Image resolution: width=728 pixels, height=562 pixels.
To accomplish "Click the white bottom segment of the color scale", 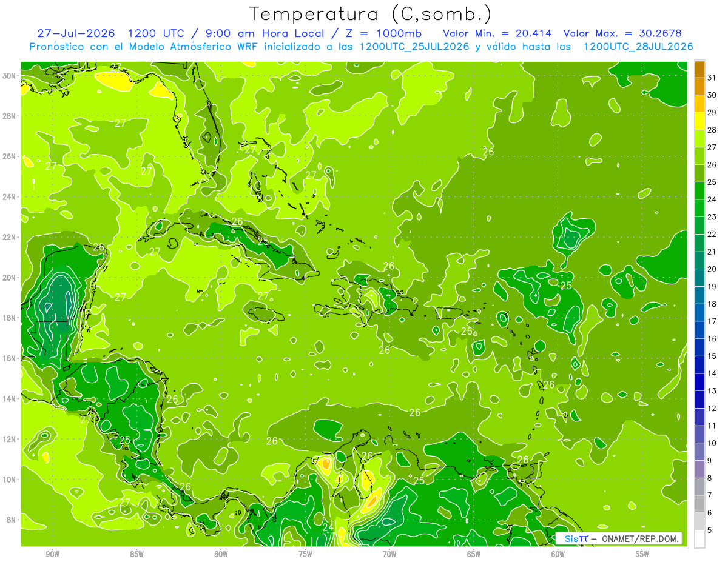I will point(699,539).
